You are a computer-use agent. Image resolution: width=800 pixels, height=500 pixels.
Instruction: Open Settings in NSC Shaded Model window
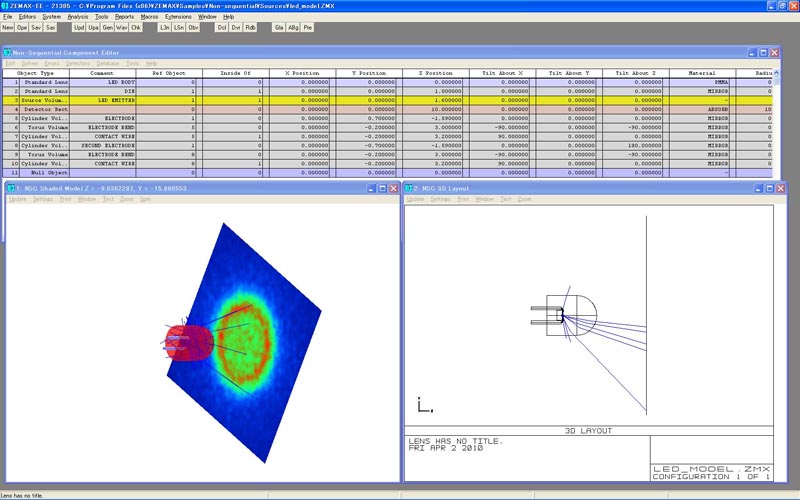point(43,199)
